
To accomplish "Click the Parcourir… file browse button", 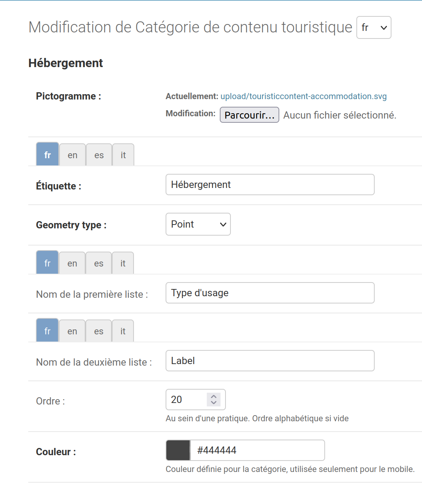I will 250,115.
